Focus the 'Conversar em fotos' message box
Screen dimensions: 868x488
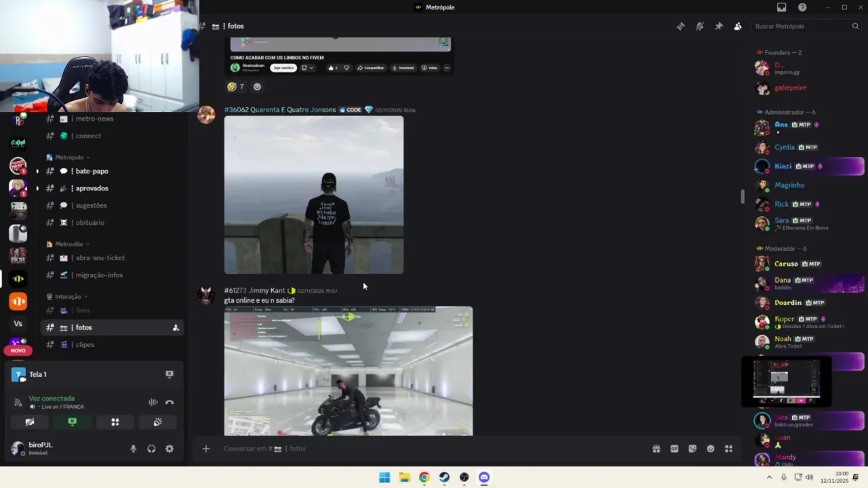pos(434,449)
